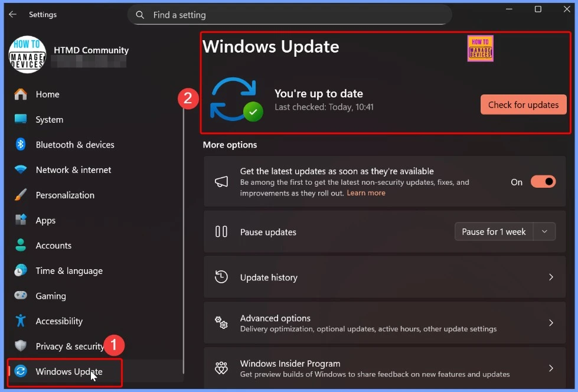The image size is (578, 392).
Task: Click the Privacy & security shield icon
Action: point(21,345)
